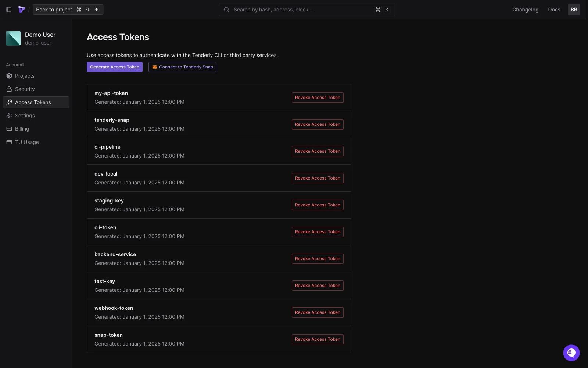This screenshot has height=368, width=588.
Task: Click Generate Access Token button
Action: point(115,67)
